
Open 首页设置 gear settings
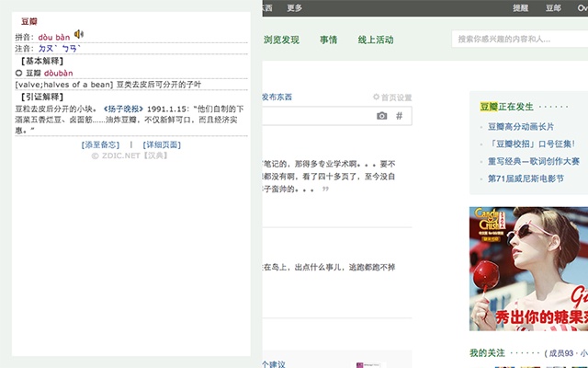[392, 98]
